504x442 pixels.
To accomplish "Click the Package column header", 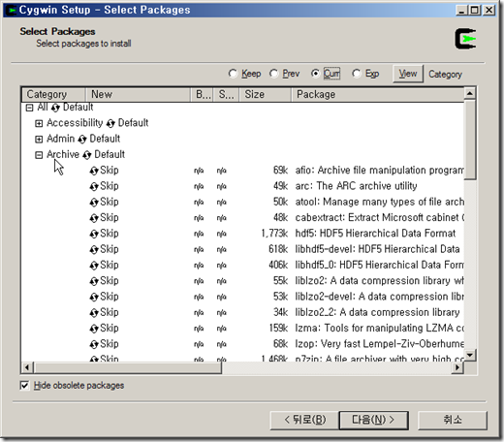I will (378, 94).
